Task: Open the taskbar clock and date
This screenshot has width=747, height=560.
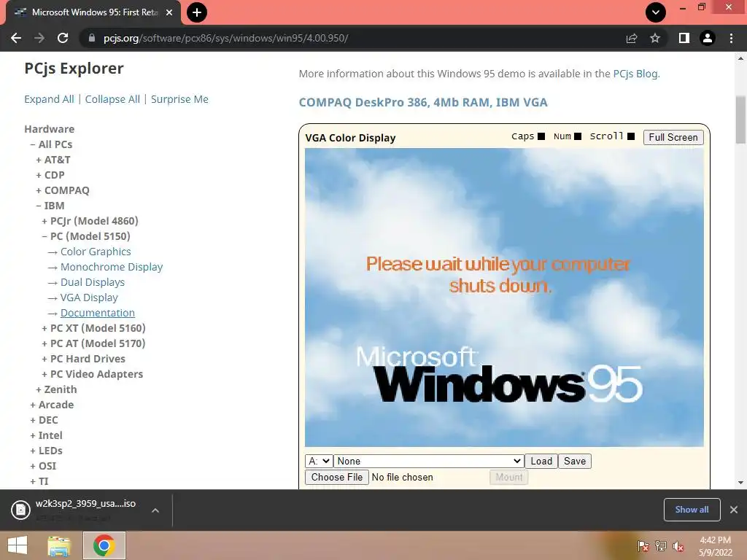Action: click(715, 546)
